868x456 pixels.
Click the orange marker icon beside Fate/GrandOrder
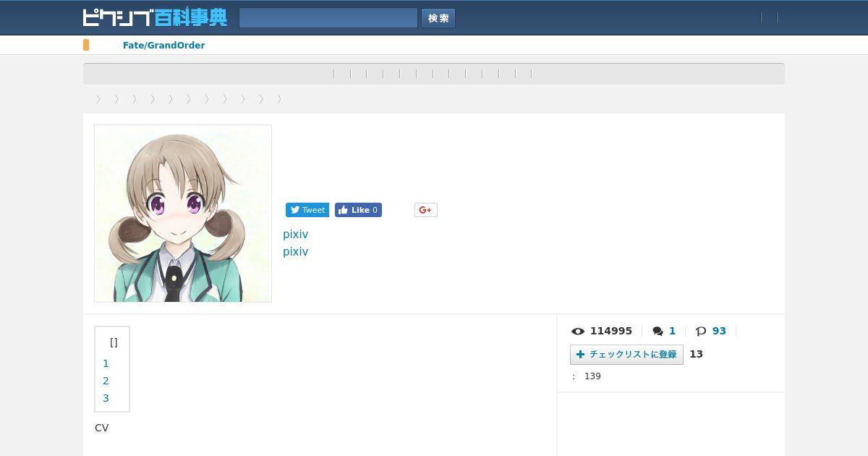click(86, 45)
